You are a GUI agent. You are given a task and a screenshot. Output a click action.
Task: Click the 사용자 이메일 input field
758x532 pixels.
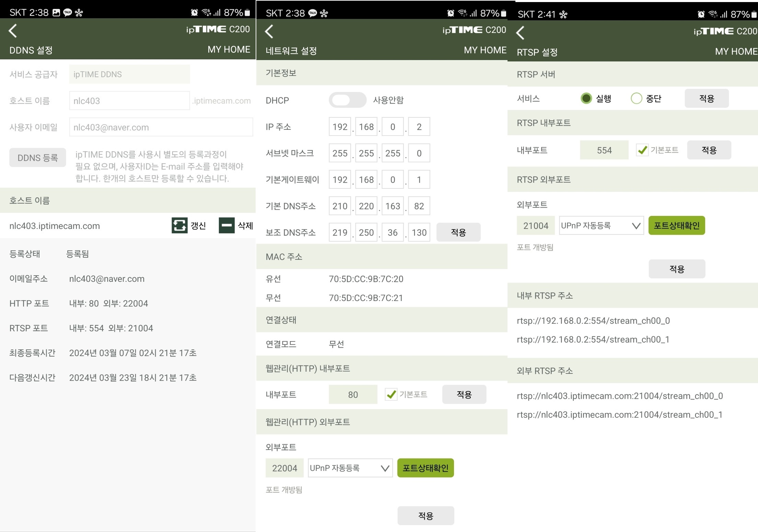coord(161,127)
